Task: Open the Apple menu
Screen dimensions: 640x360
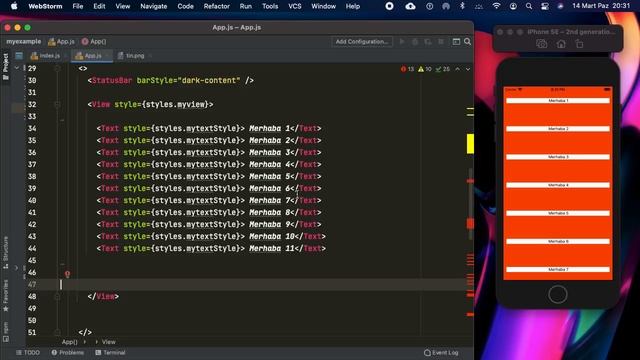Action: [x=14, y=6]
